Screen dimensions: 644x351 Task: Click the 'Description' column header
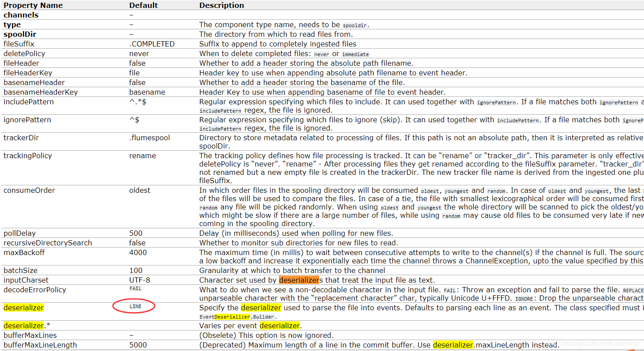point(222,6)
